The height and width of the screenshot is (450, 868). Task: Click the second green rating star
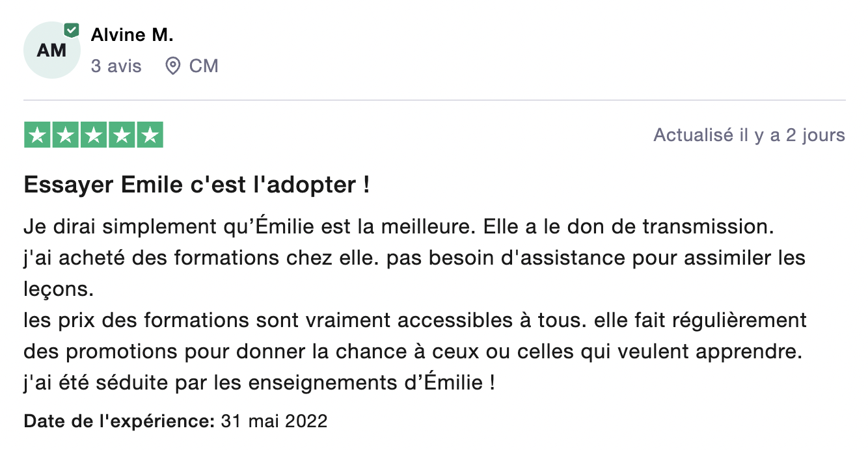pos(66,135)
